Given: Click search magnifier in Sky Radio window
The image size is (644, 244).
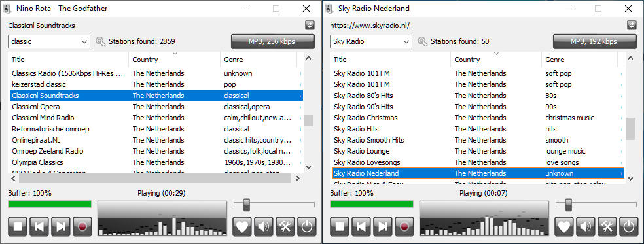Looking at the screenshot, I should pyautogui.click(x=422, y=41).
